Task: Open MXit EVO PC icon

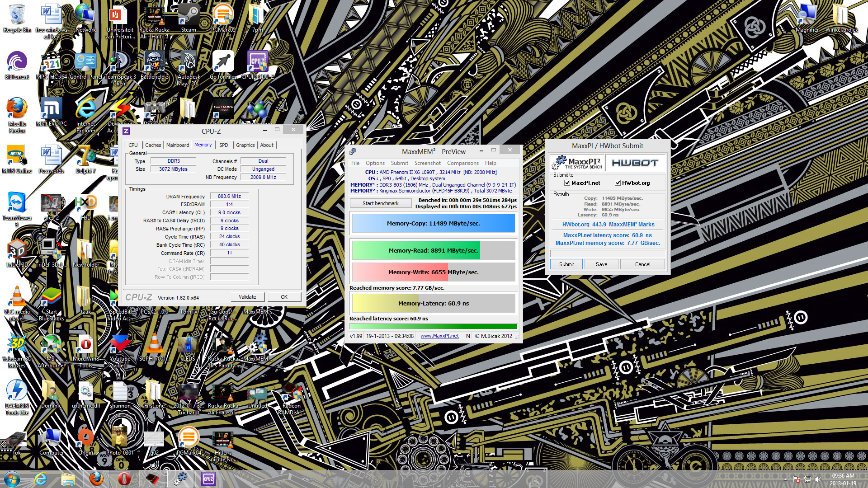Action: tap(52, 112)
